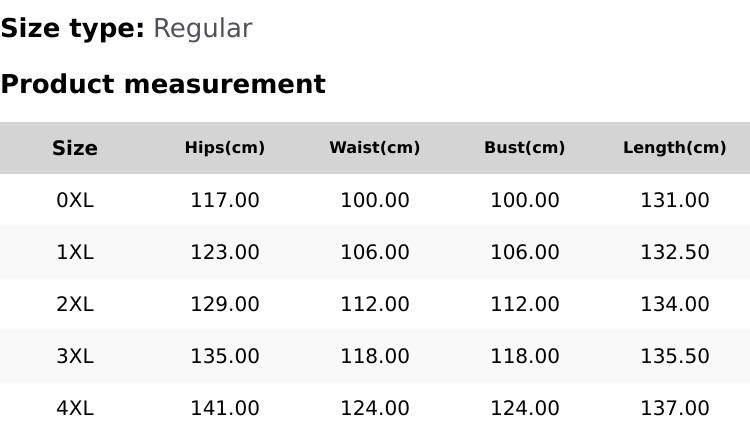Click the 141.00 hips value for 4XL

click(225, 408)
